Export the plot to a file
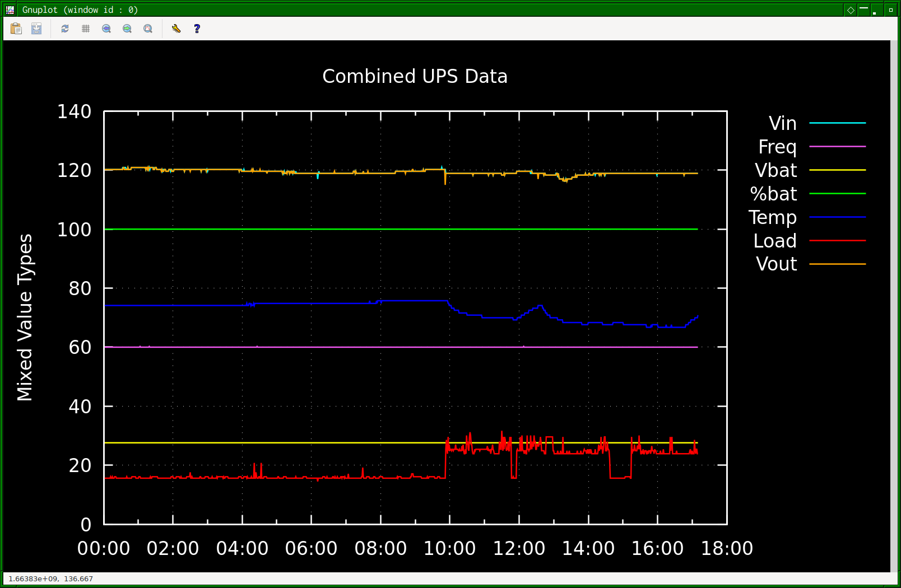Image resolution: width=901 pixels, height=588 pixels. tap(36, 29)
